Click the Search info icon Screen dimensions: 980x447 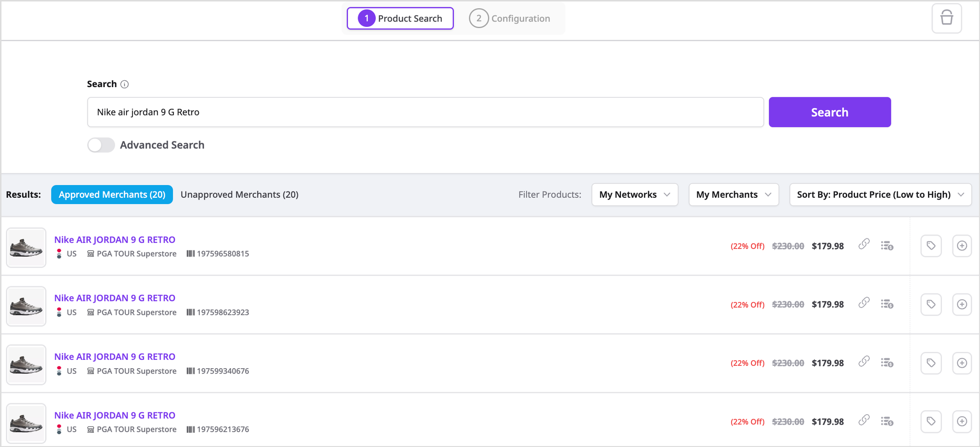[x=124, y=84]
